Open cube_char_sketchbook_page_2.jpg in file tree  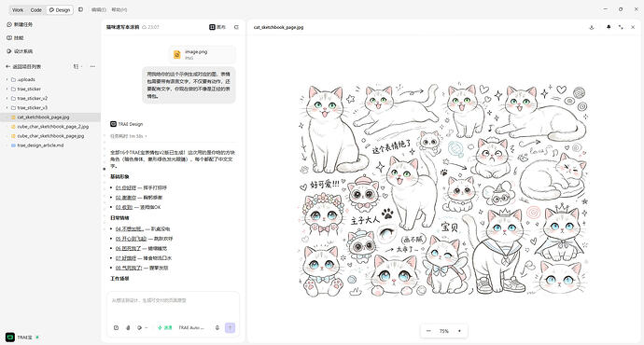(x=50, y=127)
